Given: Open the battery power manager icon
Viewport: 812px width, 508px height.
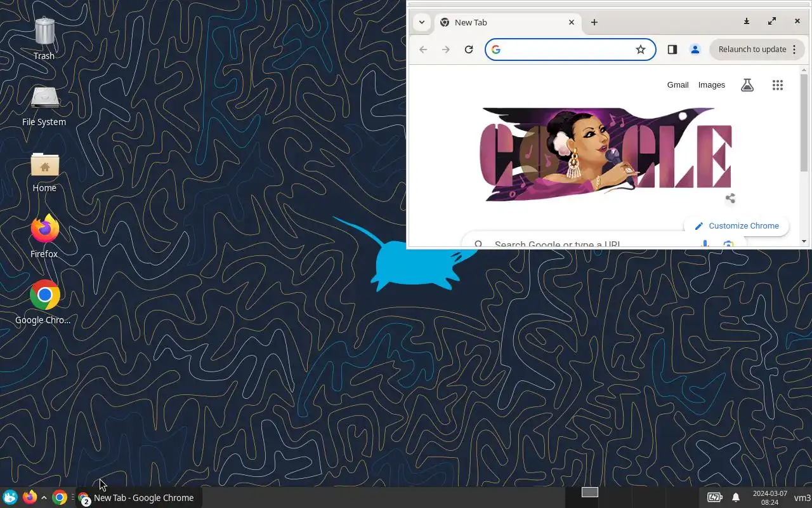Looking at the screenshot, I should 714,497.
